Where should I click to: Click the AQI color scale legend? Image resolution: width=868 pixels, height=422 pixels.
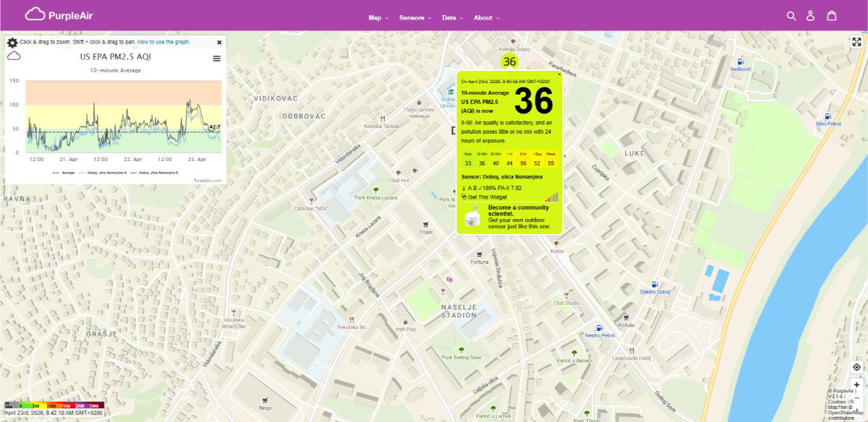pos(54,405)
